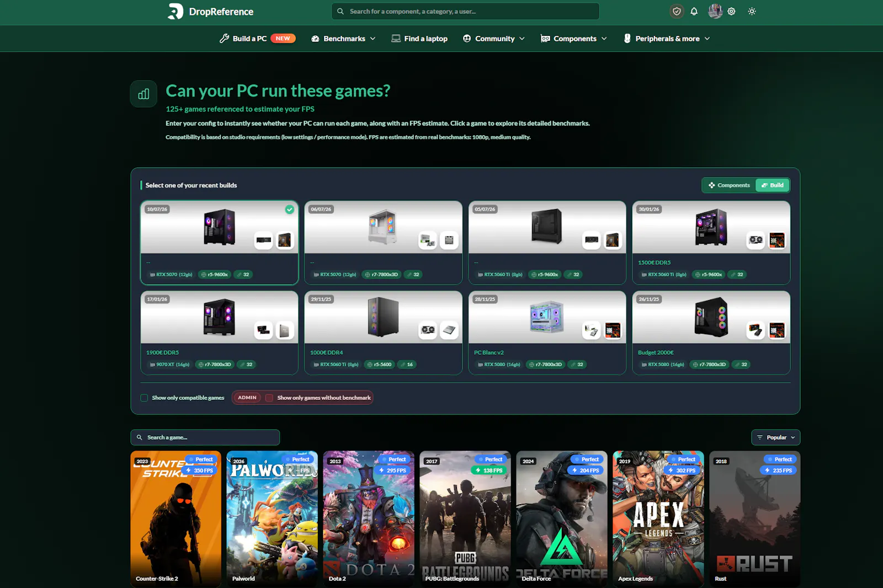Image resolution: width=883 pixels, height=588 pixels.
Task: Click the GPU thumbnail on 1000€ DDR4 build
Action: click(x=428, y=330)
